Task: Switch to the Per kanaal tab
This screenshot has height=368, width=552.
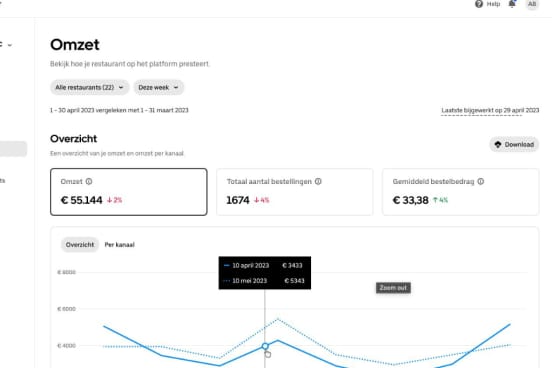Action: (119, 245)
